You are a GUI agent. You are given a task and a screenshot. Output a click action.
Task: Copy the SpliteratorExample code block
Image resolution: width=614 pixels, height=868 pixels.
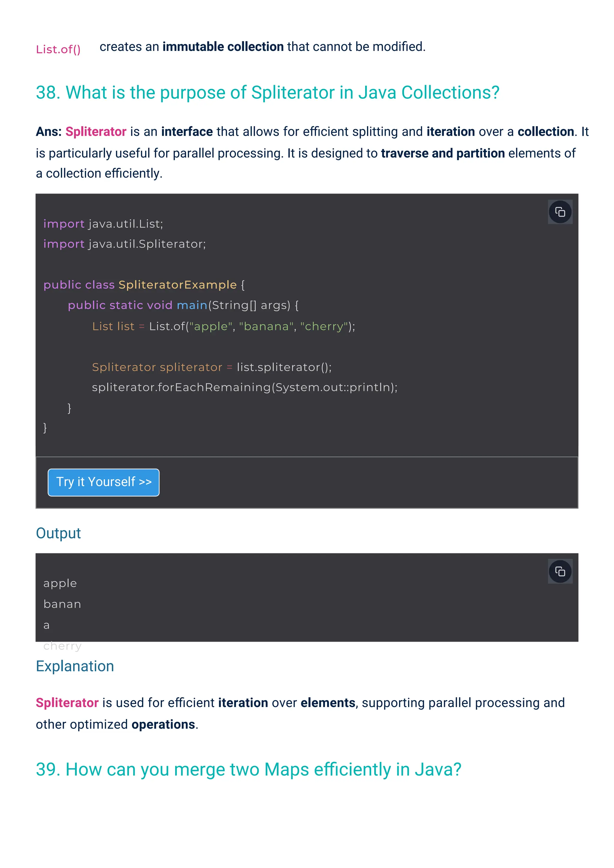click(559, 212)
